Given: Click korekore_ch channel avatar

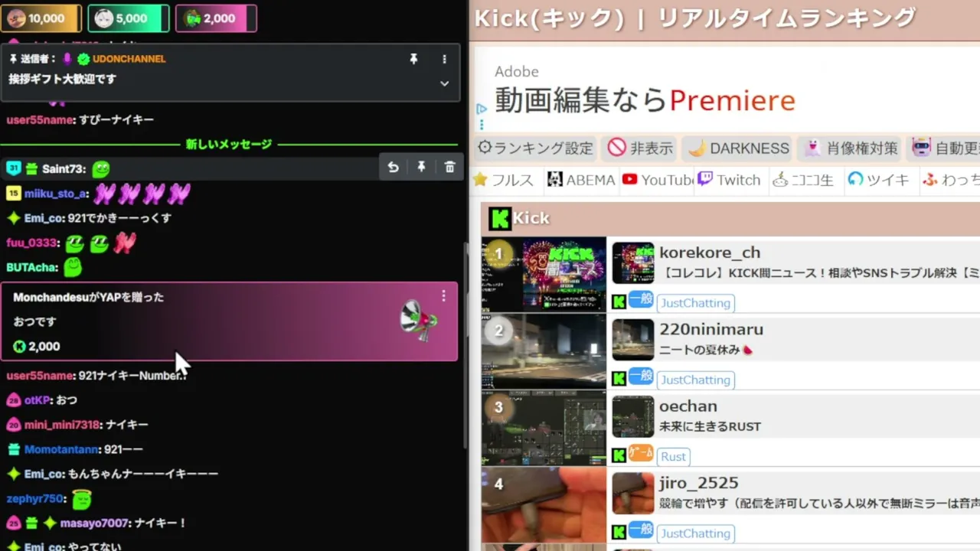Looking at the screenshot, I should pyautogui.click(x=633, y=263).
